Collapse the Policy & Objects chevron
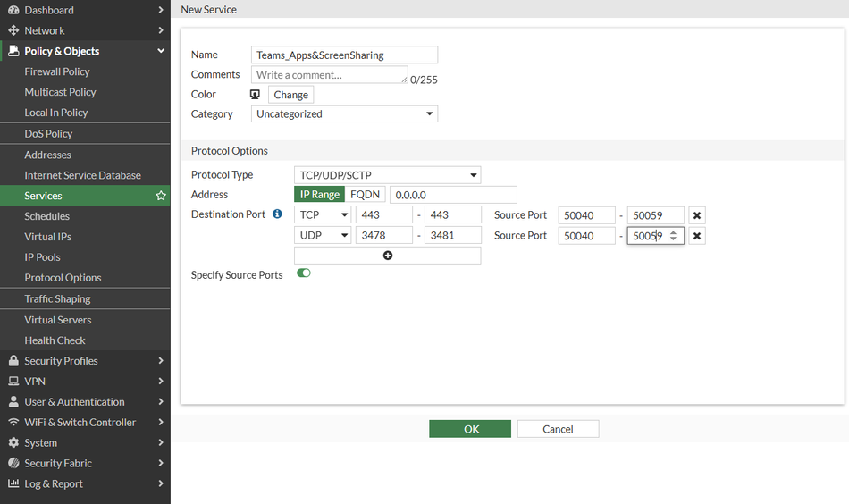 [x=161, y=51]
